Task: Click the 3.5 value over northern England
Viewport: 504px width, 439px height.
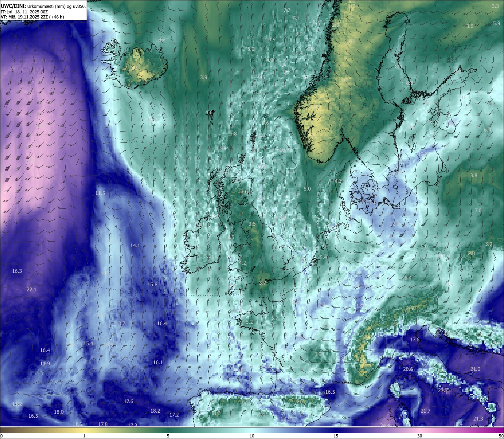Action: point(252,224)
